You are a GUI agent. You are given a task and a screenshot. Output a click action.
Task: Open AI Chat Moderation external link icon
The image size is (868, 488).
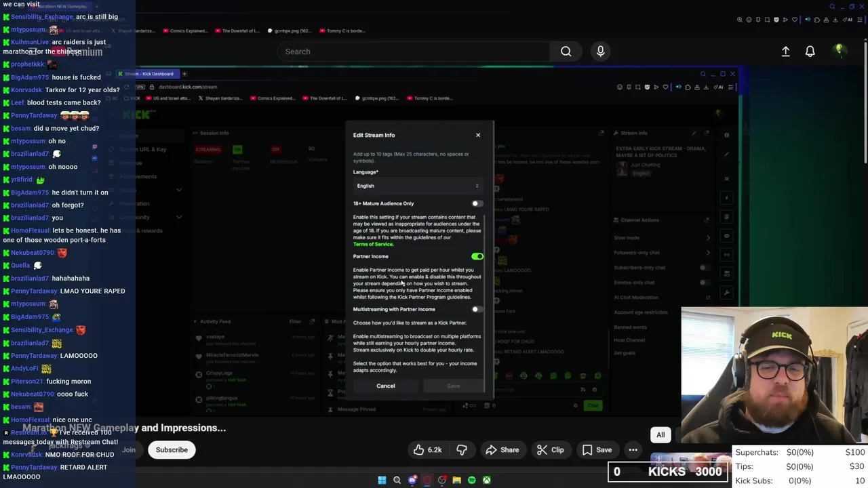(x=708, y=298)
